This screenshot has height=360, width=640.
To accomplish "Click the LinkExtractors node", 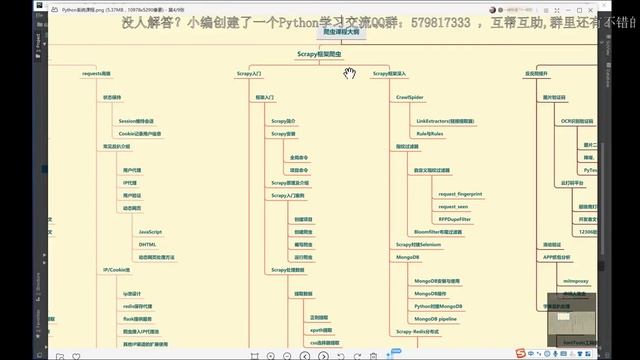I will [x=445, y=121].
